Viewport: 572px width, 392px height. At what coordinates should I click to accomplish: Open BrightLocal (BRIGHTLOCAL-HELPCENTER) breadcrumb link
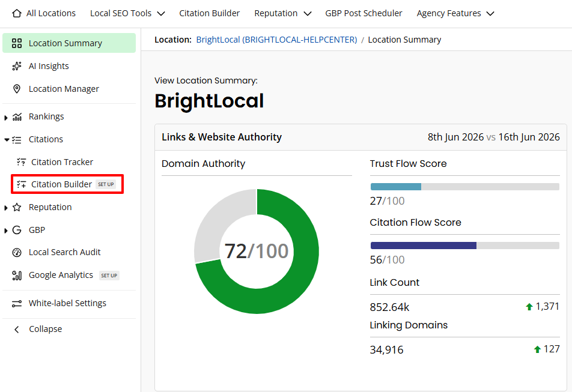pyautogui.click(x=276, y=40)
